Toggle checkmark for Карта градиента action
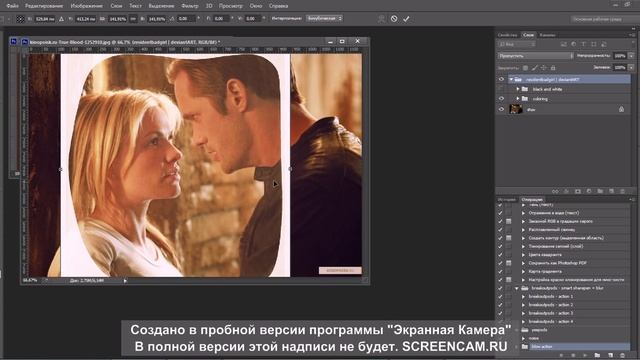The height and width of the screenshot is (360, 640). click(x=500, y=271)
